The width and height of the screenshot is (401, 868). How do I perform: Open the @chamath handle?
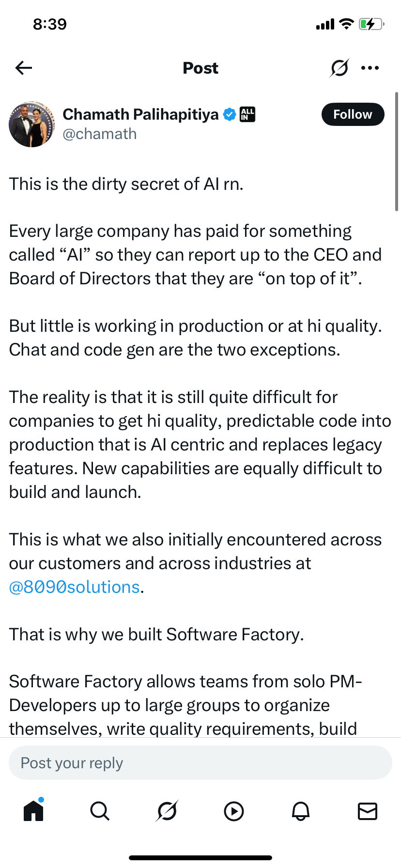pos(100,134)
